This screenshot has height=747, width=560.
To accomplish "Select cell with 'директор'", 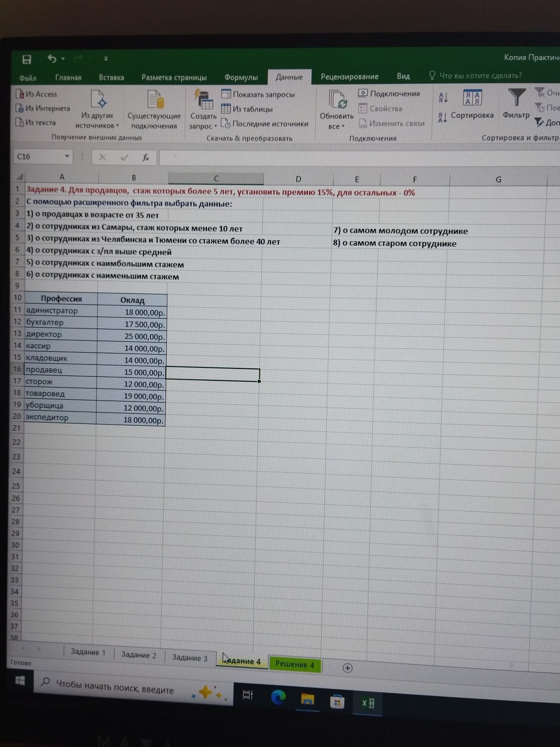I will click(x=61, y=334).
